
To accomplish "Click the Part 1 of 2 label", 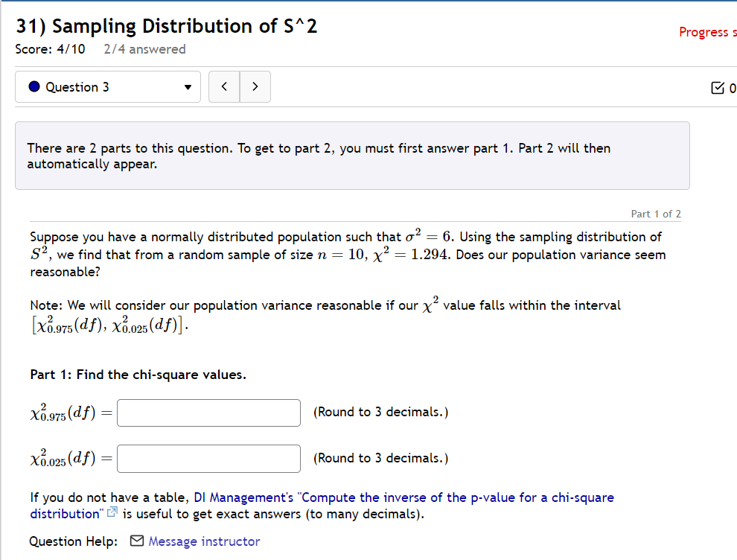I will pyautogui.click(x=656, y=214).
